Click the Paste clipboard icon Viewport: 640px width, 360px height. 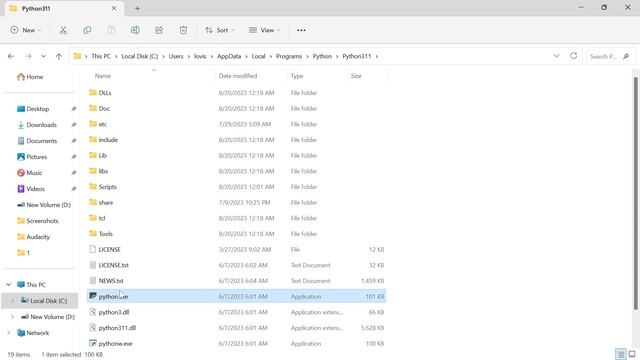[x=111, y=30]
